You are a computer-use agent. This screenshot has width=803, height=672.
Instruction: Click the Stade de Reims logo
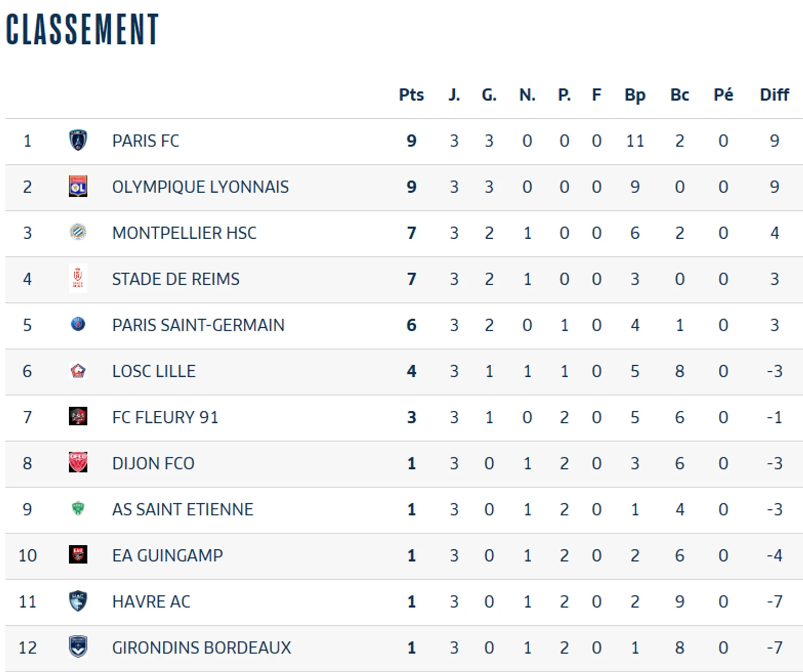point(78,278)
